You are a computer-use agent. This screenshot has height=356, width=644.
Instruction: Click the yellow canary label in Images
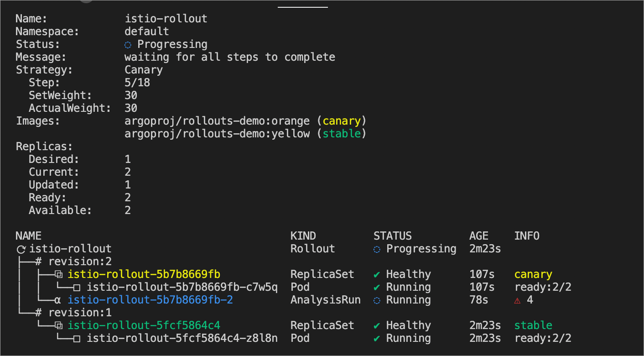[x=342, y=121]
